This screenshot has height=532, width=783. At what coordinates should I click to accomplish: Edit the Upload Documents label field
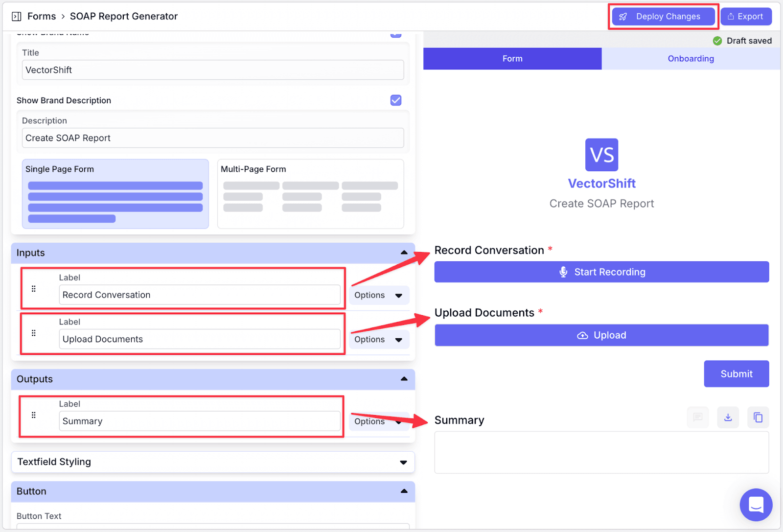pyautogui.click(x=200, y=339)
